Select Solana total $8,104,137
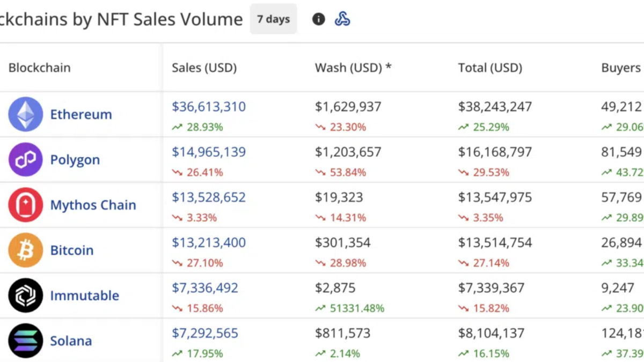This screenshot has width=644, height=362. point(492,333)
